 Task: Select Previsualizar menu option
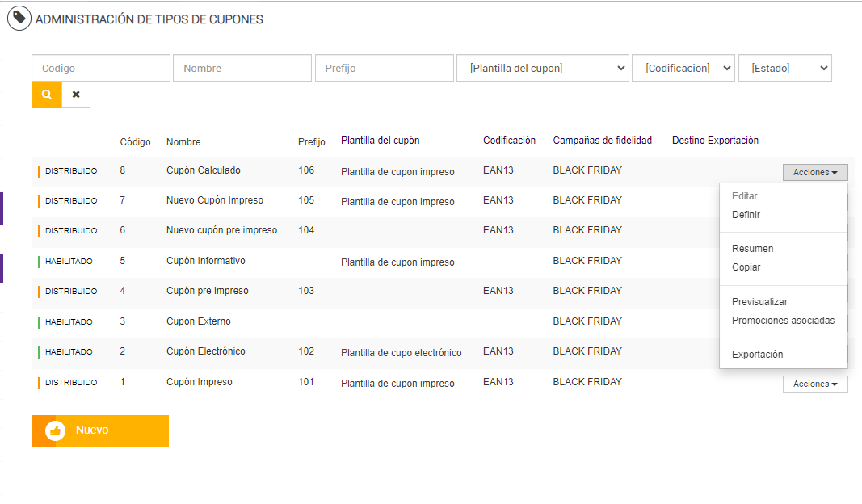point(759,302)
